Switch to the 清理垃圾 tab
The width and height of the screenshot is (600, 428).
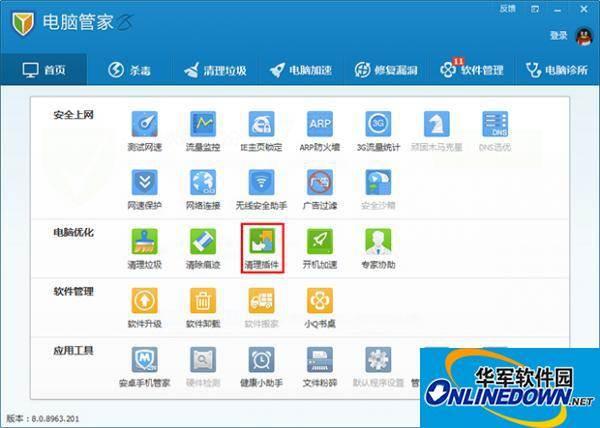point(215,70)
